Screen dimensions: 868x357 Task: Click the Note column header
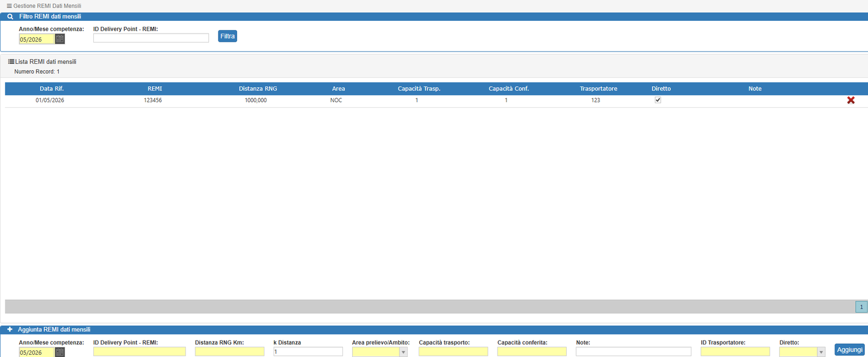[755, 88]
